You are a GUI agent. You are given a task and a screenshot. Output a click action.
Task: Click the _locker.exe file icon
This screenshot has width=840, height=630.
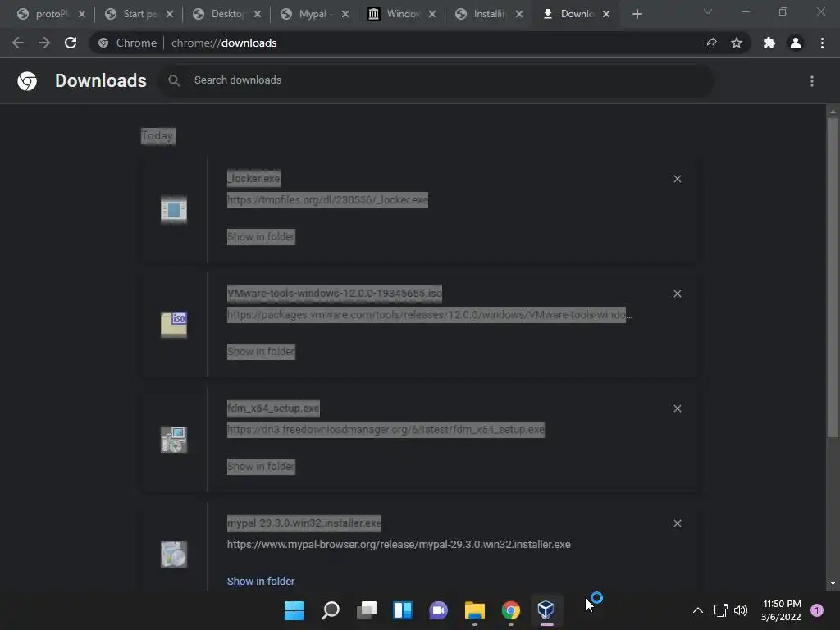(x=174, y=209)
